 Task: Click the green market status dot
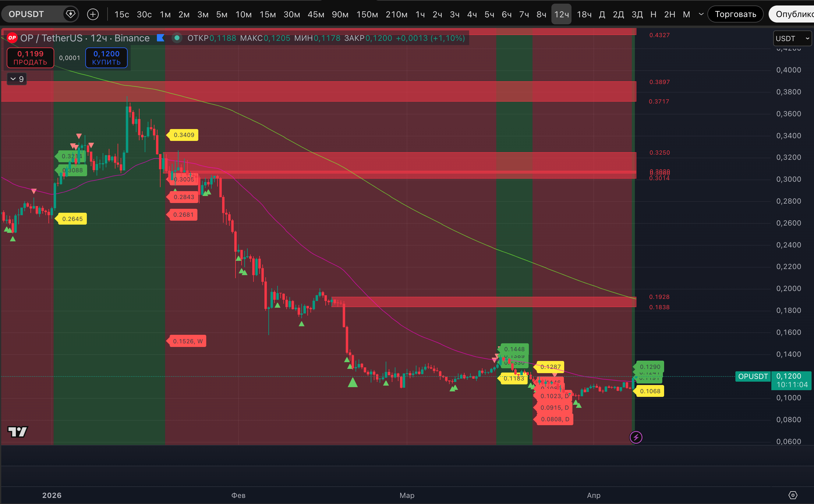coord(177,38)
